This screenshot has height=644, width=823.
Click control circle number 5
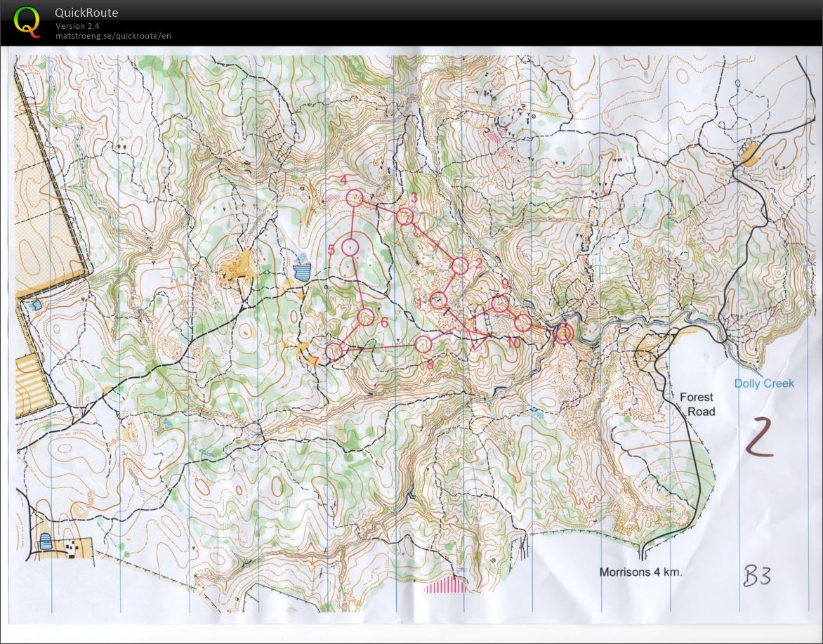350,247
